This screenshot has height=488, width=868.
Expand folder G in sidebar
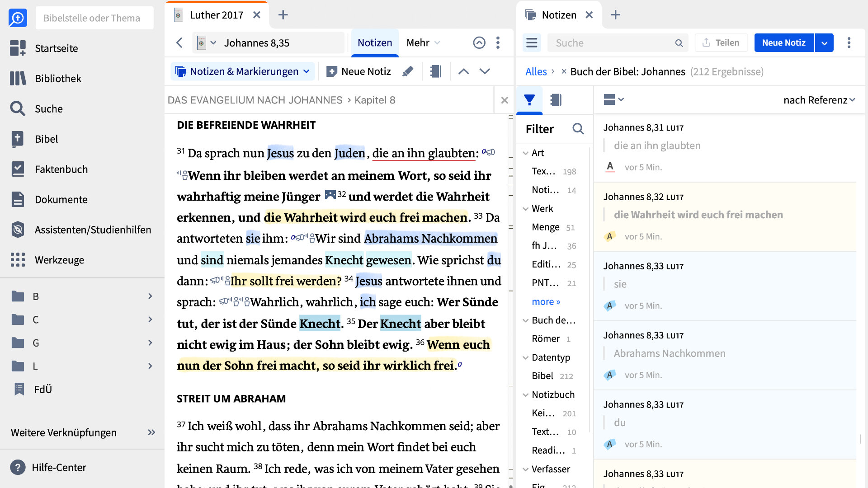[x=150, y=343]
